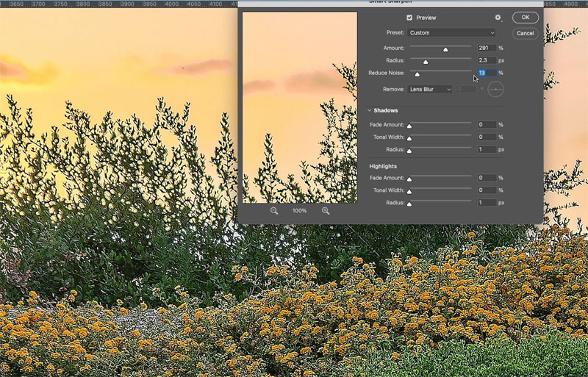Click the Shadows Tonal Width value field
This screenshot has width=588, height=377.
pos(487,137)
